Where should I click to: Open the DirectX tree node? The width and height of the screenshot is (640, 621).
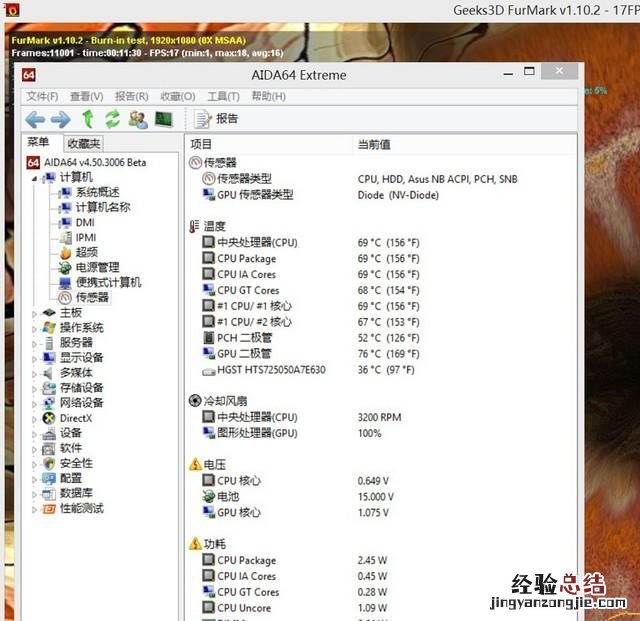[75, 418]
